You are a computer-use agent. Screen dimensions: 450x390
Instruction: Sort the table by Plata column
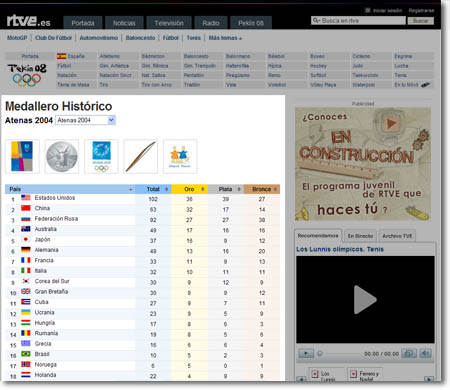[226, 189]
